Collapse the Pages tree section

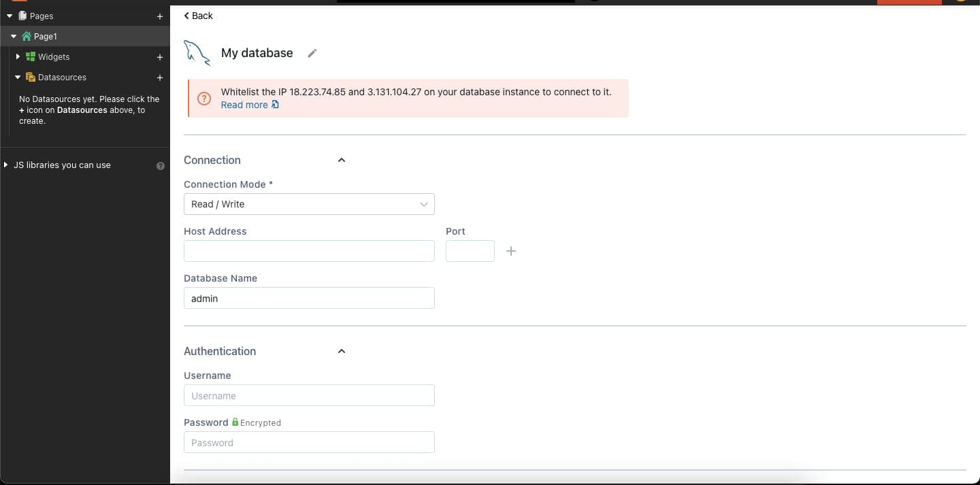(x=9, y=16)
